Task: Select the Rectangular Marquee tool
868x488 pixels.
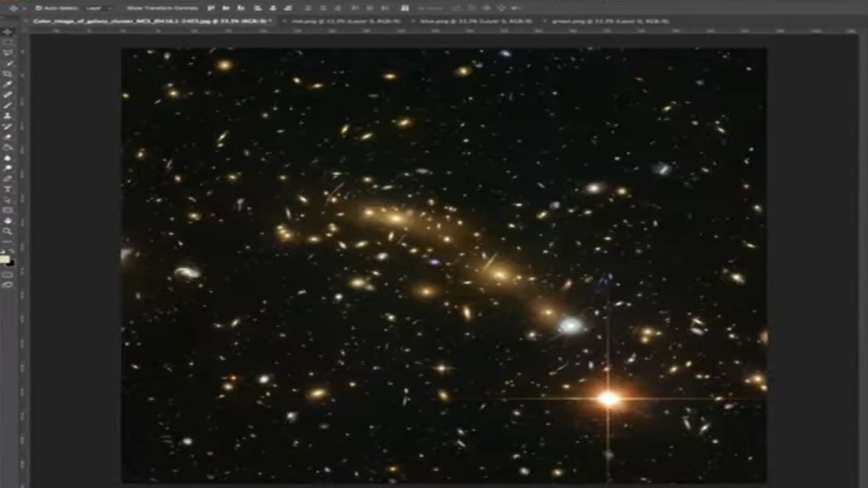Action: click(7, 42)
